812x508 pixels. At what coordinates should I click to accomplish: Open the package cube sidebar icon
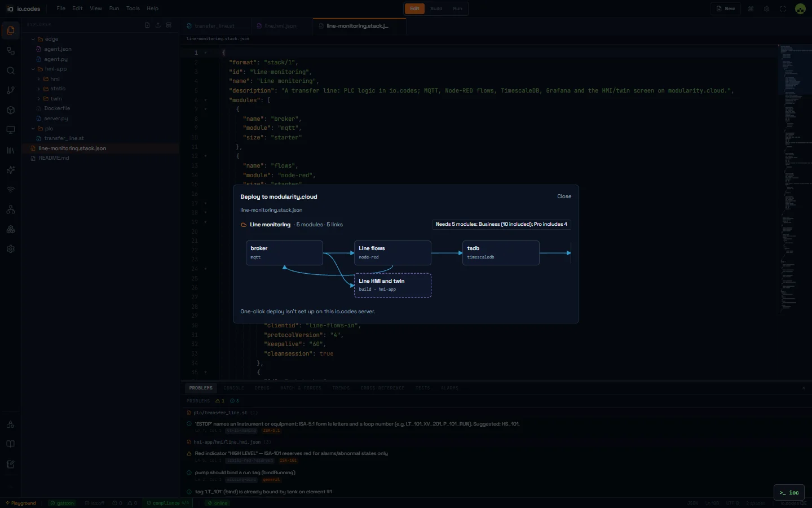coord(11,110)
